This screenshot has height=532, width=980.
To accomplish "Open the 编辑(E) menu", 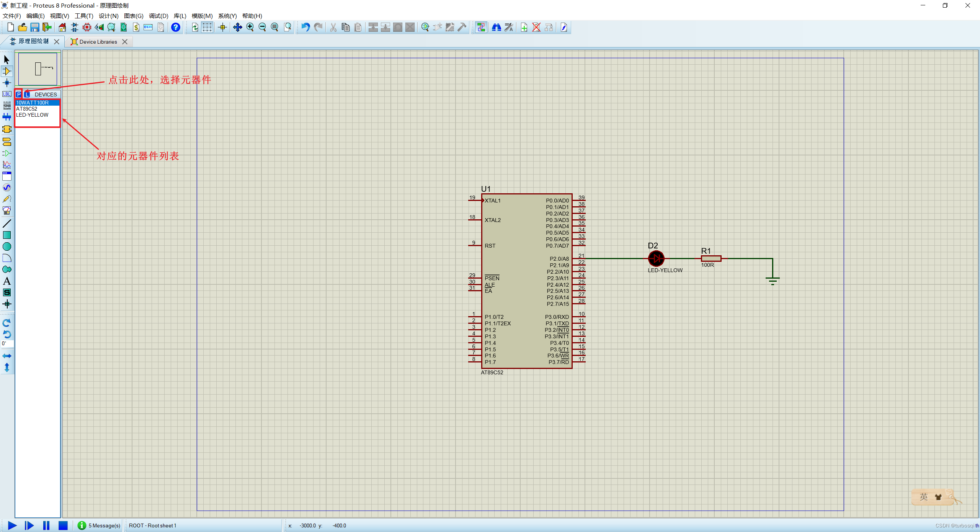I will point(36,16).
